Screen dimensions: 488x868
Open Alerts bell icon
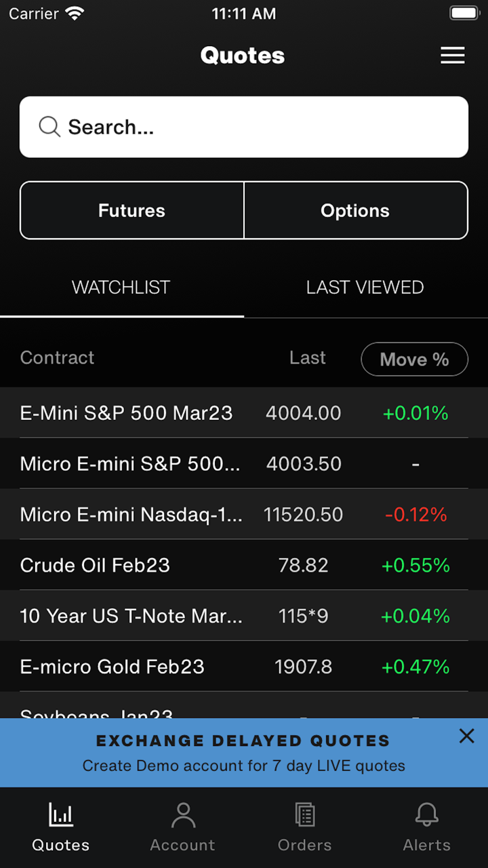(x=426, y=814)
